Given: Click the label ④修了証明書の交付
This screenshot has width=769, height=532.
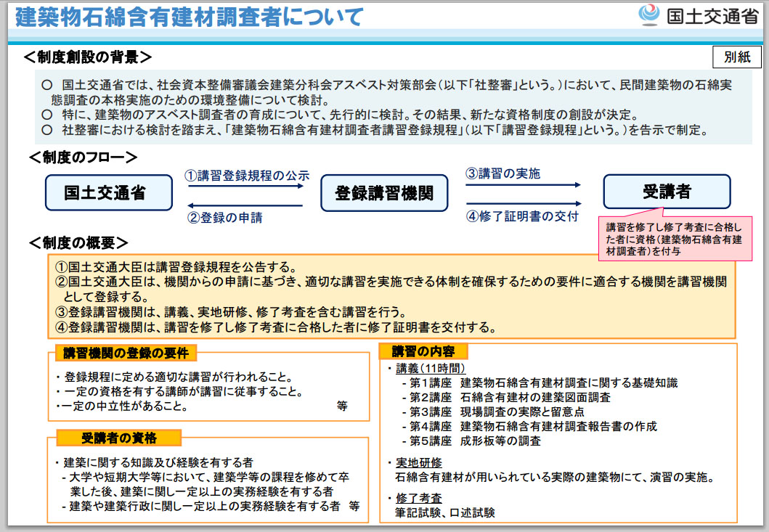Looking at the screenshot, I should (522, 216).
